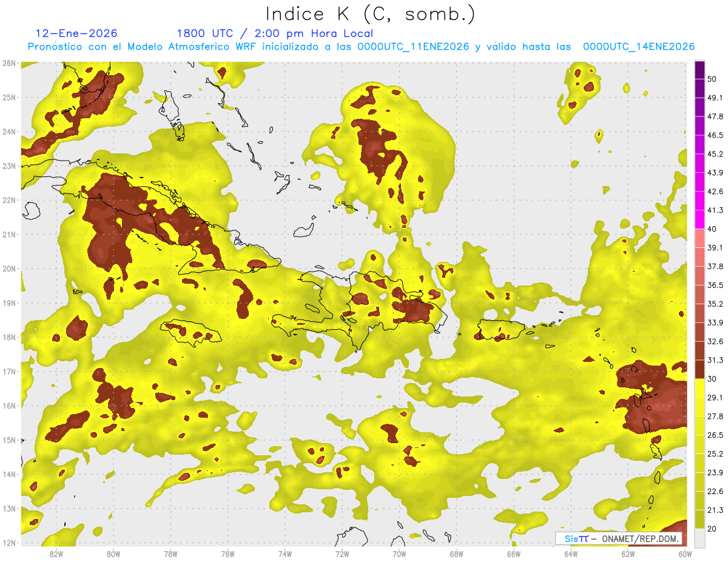The height and width of the screenshot is (562, 728).
Task: Click the latitude label '26N'
Action: coord(8,63)
